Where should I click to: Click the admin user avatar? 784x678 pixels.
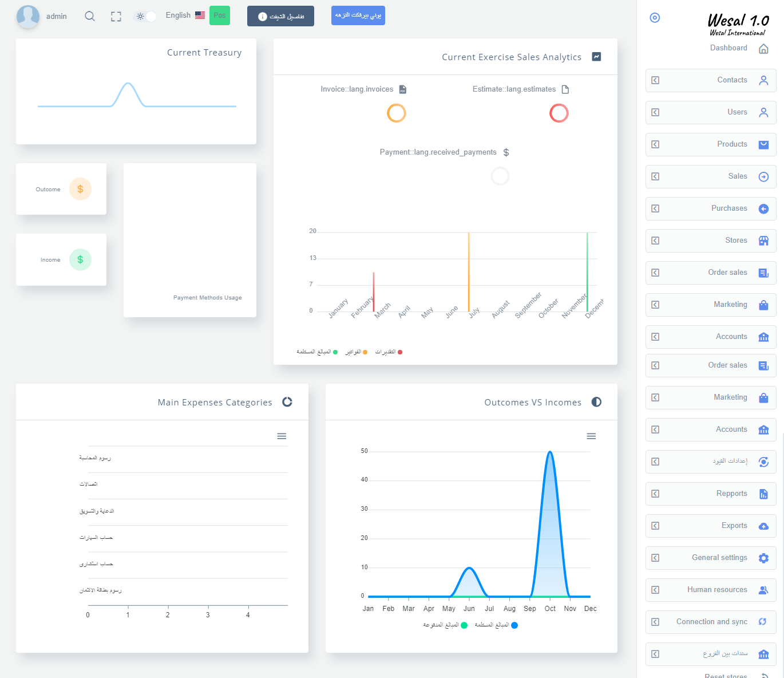tap(28, 17)
